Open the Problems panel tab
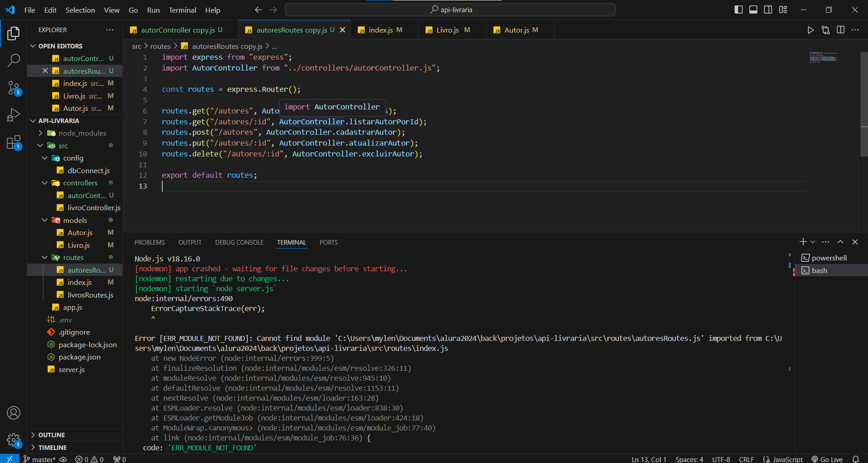 [150, 242]
